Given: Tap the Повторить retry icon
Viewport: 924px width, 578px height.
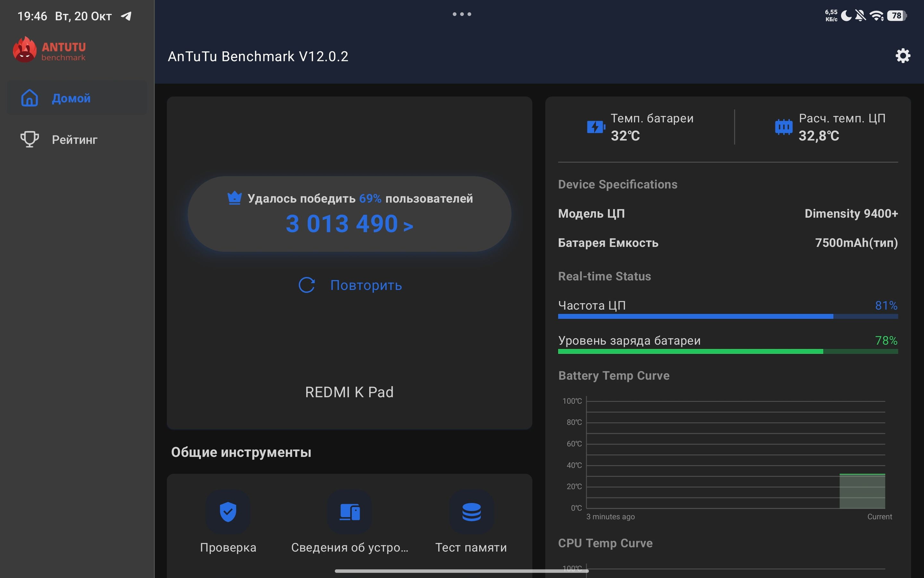Looking at the screenshot, I should pyautogui.click(x=307, y=285).
